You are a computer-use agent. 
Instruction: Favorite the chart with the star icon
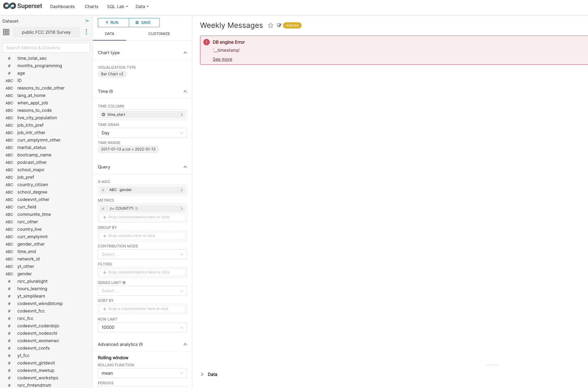coord(271,25)
